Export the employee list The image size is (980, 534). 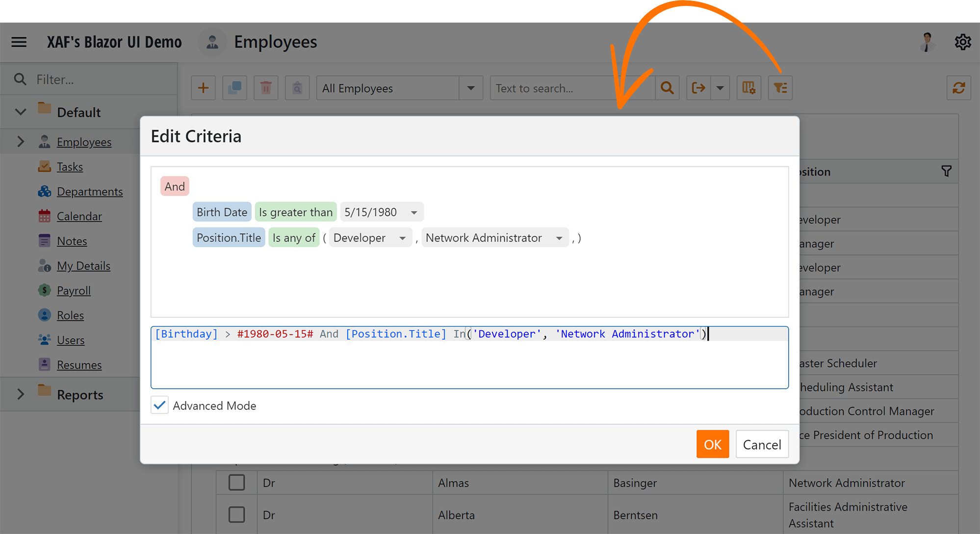(698, 88)
